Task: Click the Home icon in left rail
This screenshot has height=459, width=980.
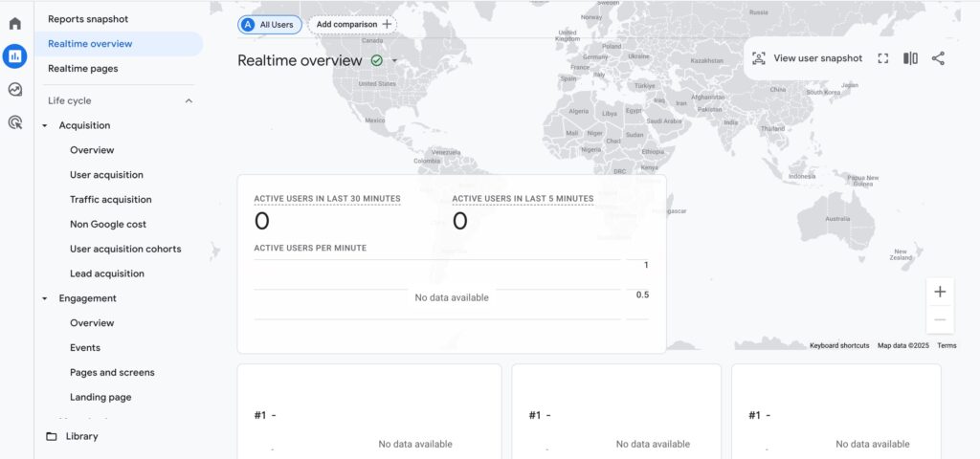Action: click(x=14, y=23)
